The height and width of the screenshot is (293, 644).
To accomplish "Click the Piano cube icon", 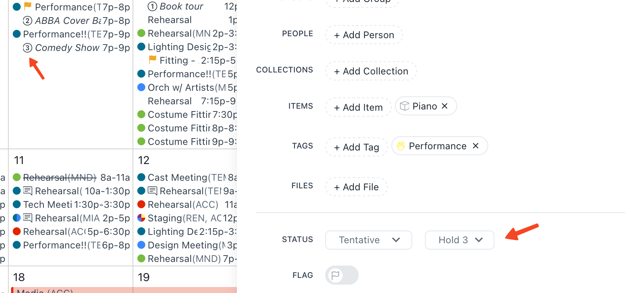I will tap(404, 106).
